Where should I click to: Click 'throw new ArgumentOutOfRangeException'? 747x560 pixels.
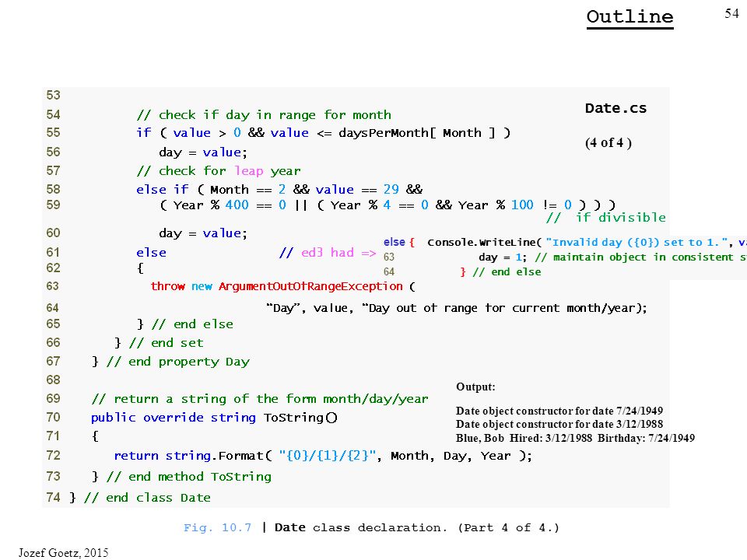277,286
